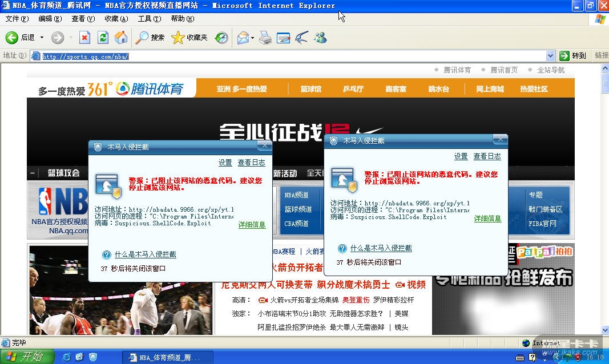The width and height of the screenshot is (609, 364).
Task: Open Mail button dropdown arrow
Action: [x=252, y=38]
